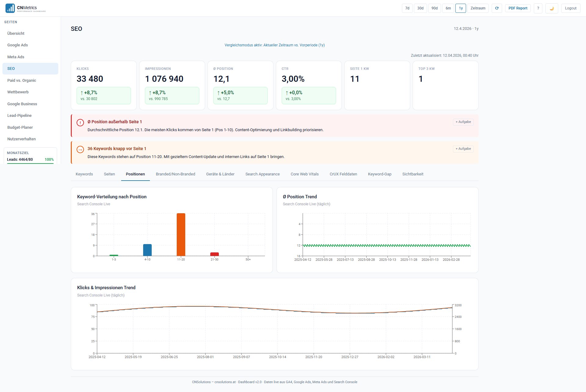Click the orange 11-20 bar in the position chart

[x=181, y=234]
